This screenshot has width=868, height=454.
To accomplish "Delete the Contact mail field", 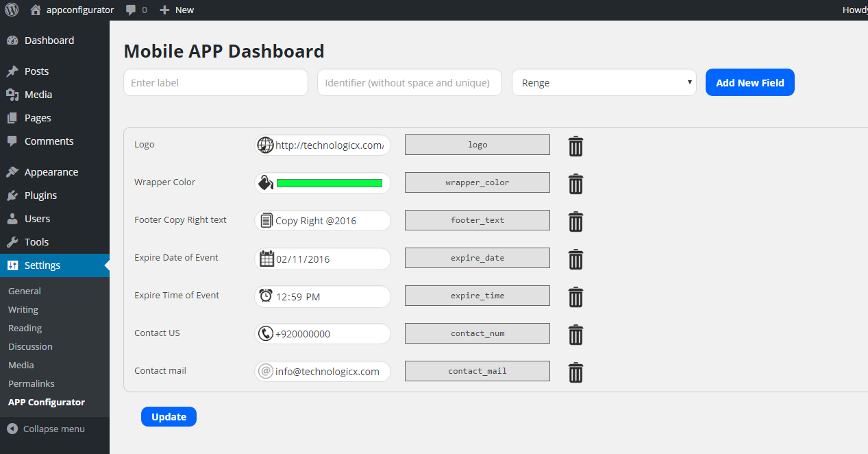I will coord(576,372).
